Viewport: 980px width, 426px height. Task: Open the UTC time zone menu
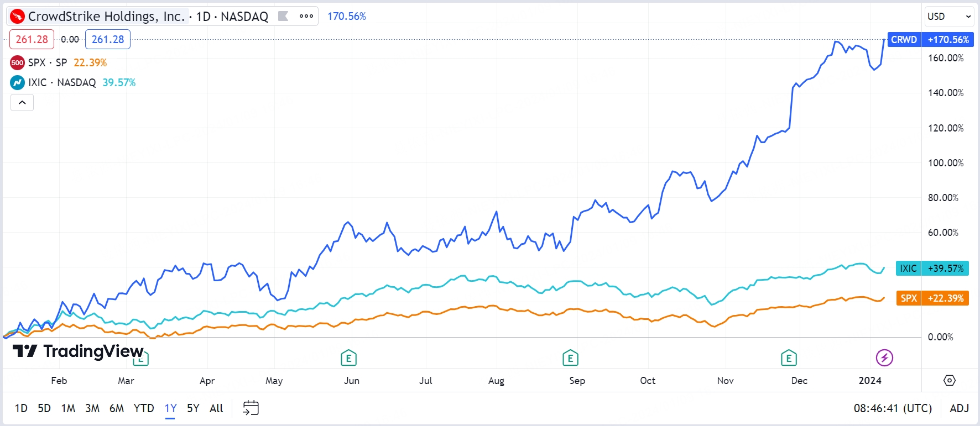pos(893,408)
